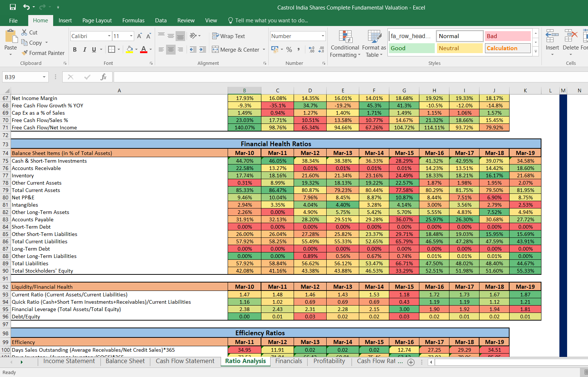Increase the cell indent
This screenshot has height=377, width=588.
(203, 49)
